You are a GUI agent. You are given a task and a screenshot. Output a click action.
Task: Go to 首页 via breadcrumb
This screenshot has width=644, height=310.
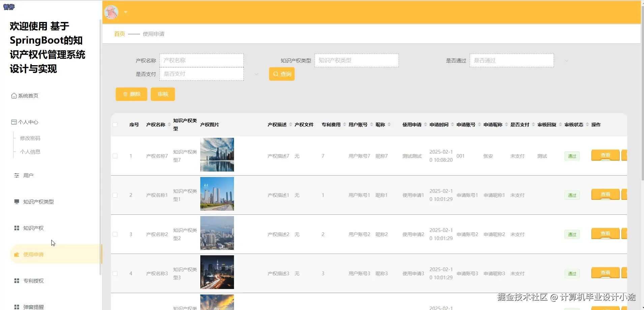119,34
